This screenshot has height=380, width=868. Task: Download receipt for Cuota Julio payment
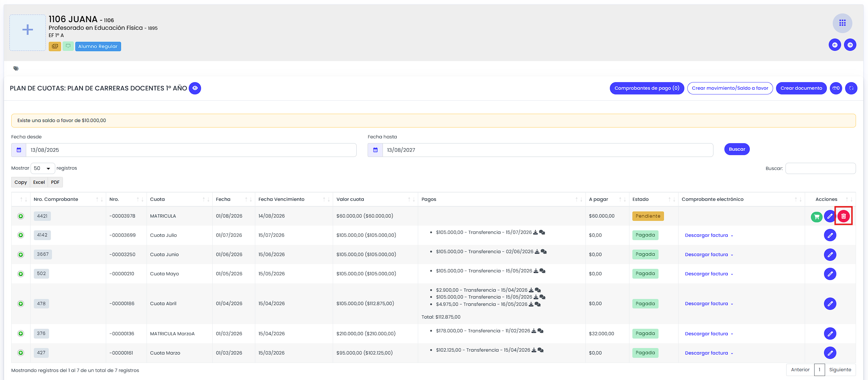click(535, 233)
